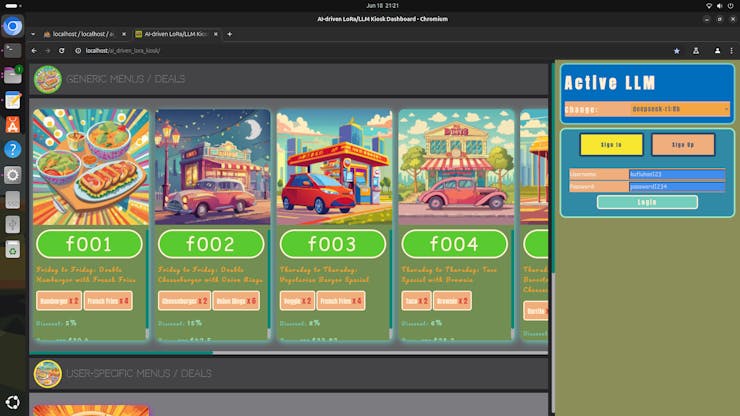Switch to the Sign Up mode
Viewport: 740px width, 416px height.
point(683,144)
